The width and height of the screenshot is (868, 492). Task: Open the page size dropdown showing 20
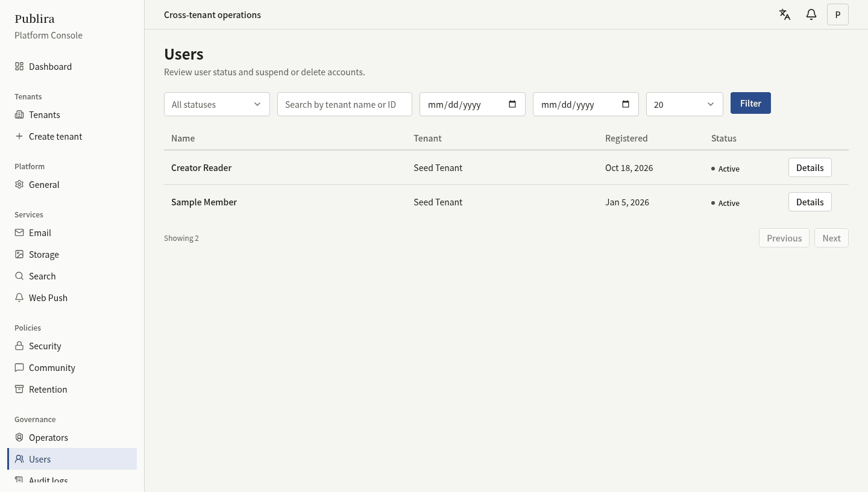coord(685,104)
